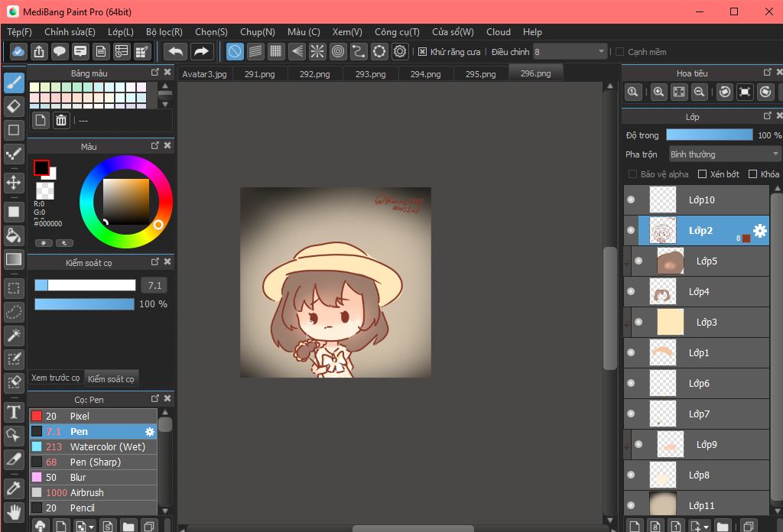Viewport: 783px width, 532px height.
Task: Hide the Lớp10 layer visibility
Action: pyautogui.click(x=631, y=200)
